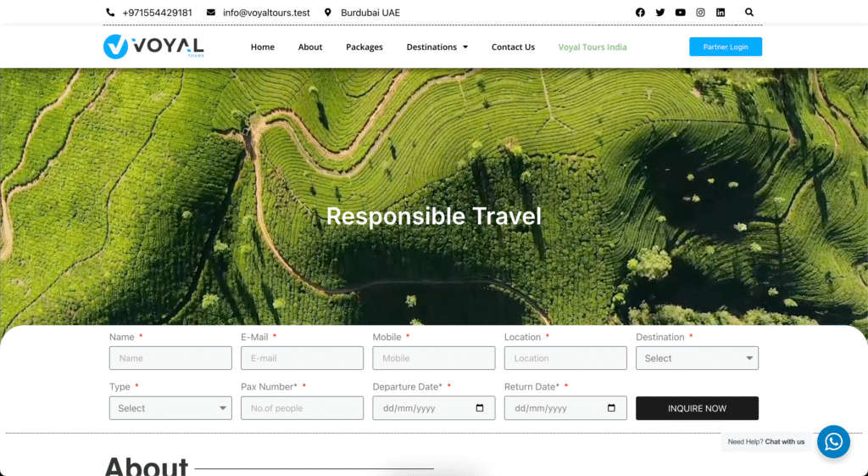Open the YouTube social icon
Screen dimensions: 868x476
click(680, 13)
